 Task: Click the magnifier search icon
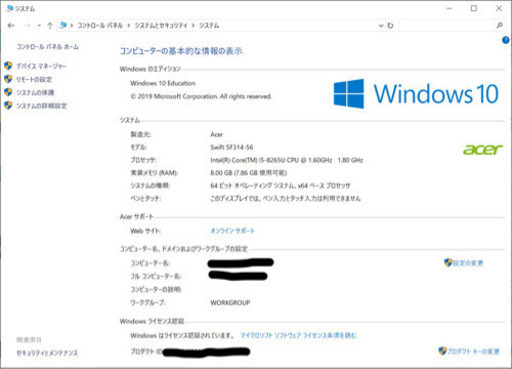[x=499, y=25]
